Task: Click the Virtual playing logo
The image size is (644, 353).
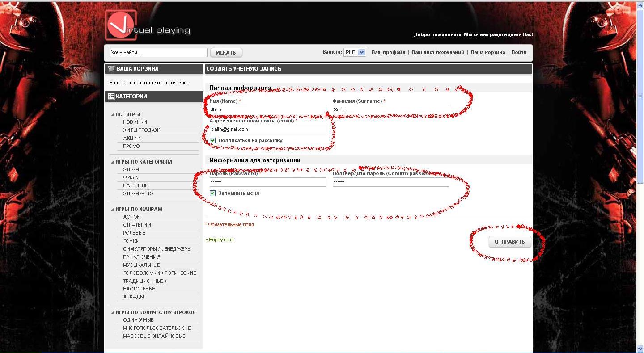Action: coord(148,26)
